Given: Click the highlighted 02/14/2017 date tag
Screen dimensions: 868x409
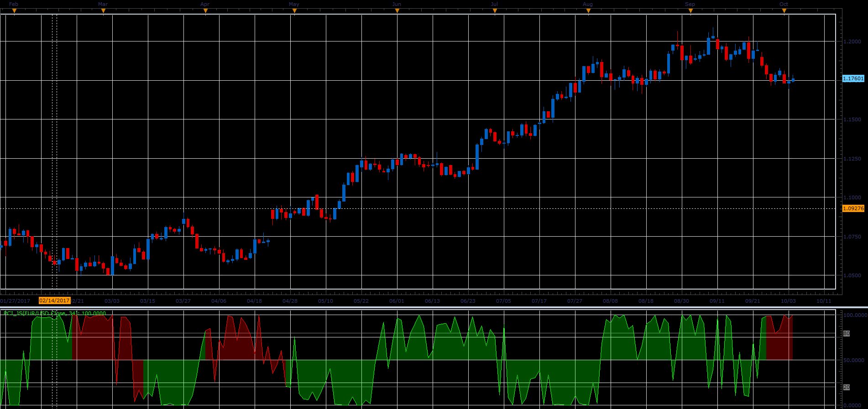Looking at the screenshot, I should coord(54,300).
